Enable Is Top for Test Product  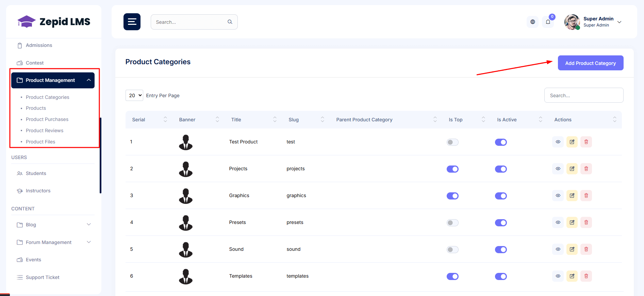pos(452,142)
